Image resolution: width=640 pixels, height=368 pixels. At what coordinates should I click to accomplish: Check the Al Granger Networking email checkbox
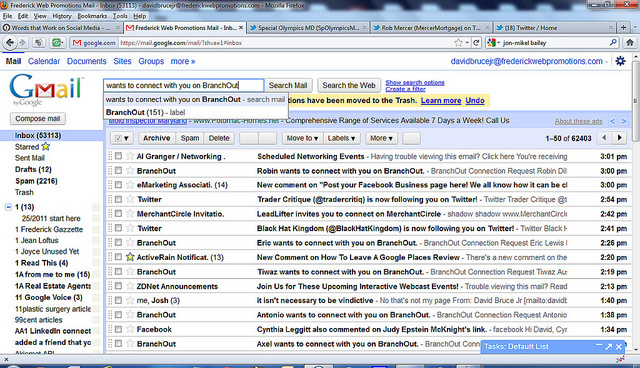[118, 156]
